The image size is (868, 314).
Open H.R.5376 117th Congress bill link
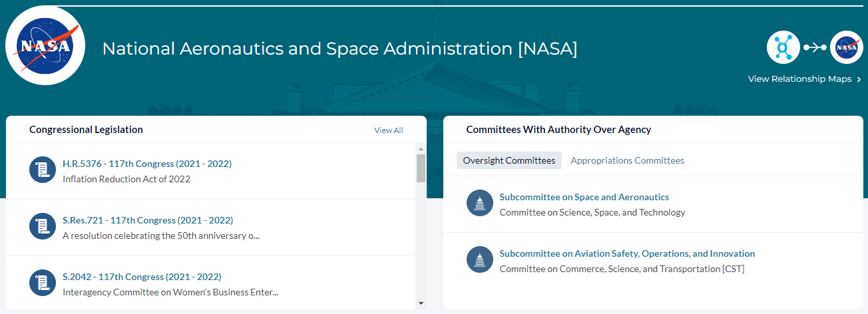[147, 164]
